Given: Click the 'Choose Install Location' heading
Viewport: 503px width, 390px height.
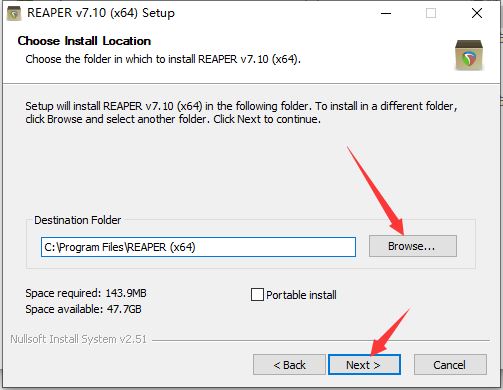Looking at the screenshot, I should click(84, 41).
